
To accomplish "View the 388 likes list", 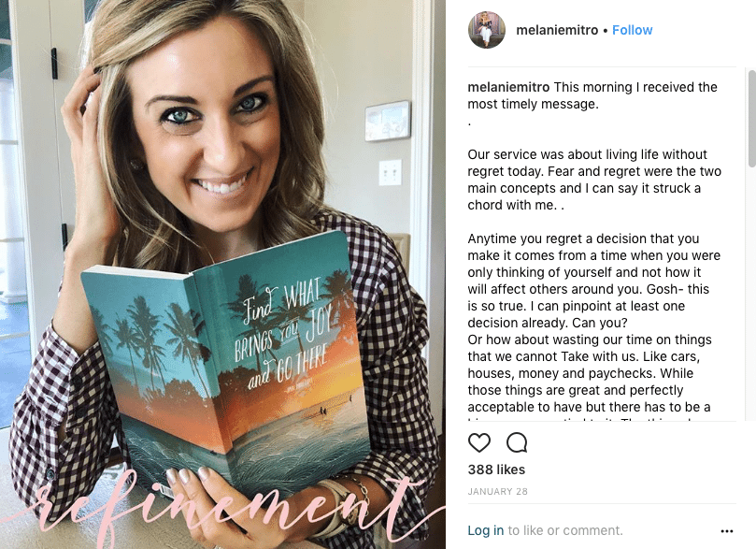I will click(496, 470).
